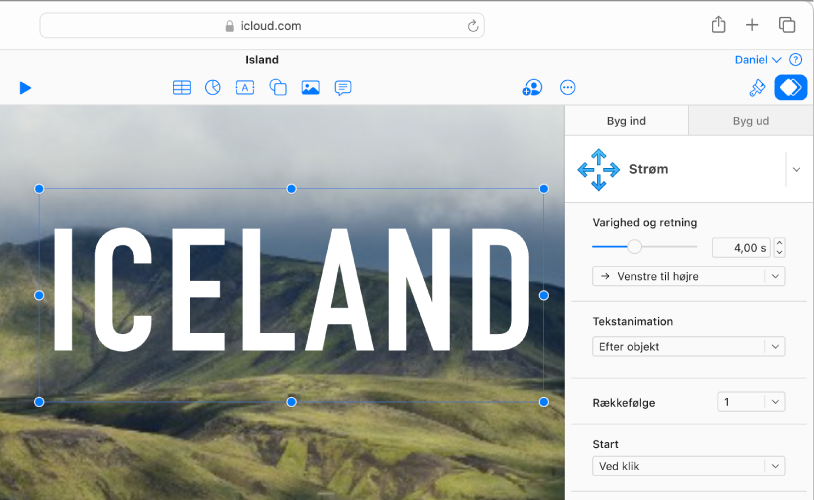Open the shapes insert menu
The image size is (814, 500).
278,88
